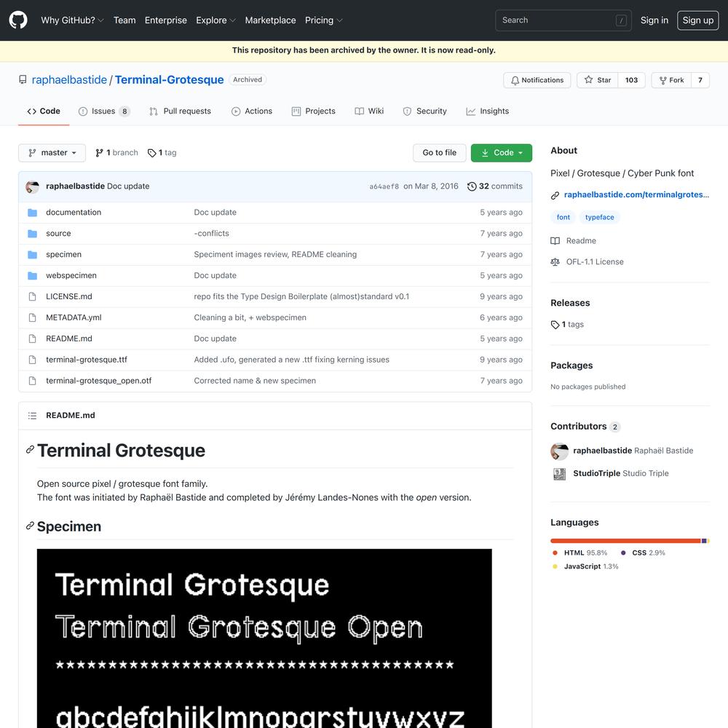728x728 pixels.
Task: Click the link icon beside website URL
Action: click(x=555, y=195)
